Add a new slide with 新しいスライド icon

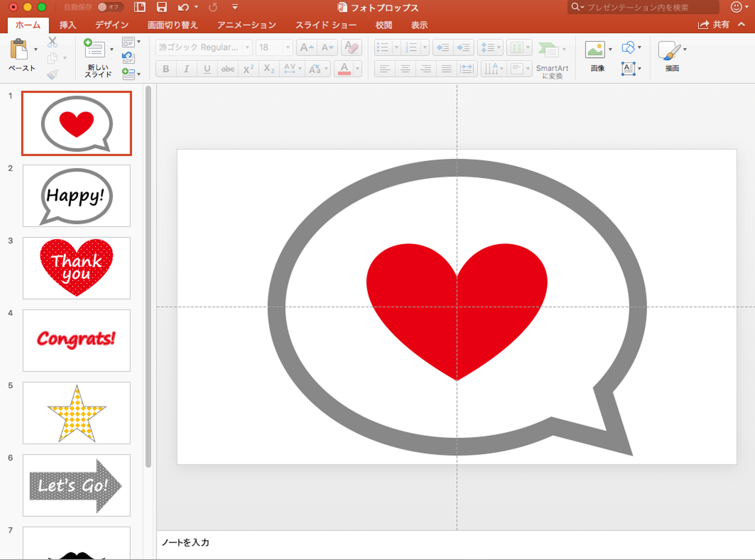95,49
